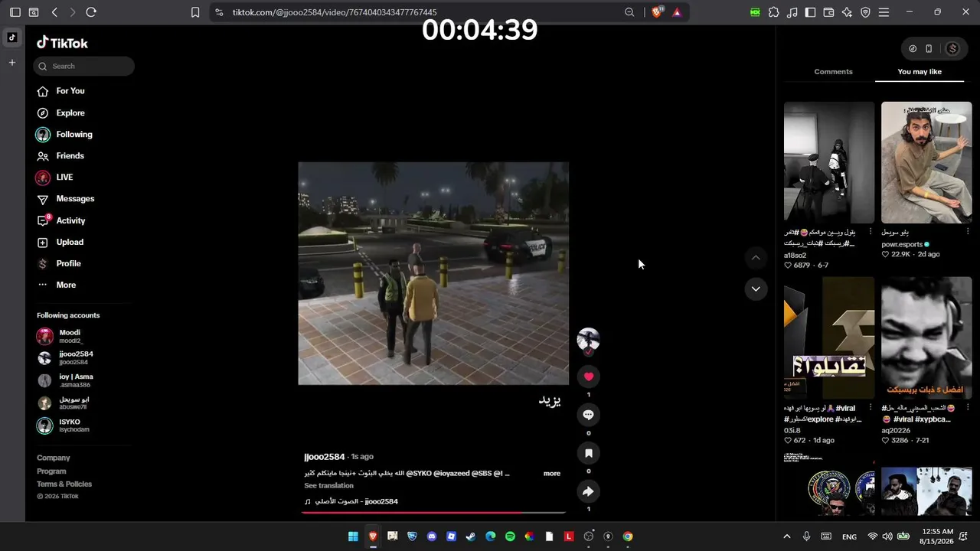Launch Google Chrome from the taskbar
The width and height of the screenshot is (980, 551).
pyautogui.click(x=628, y=536)
